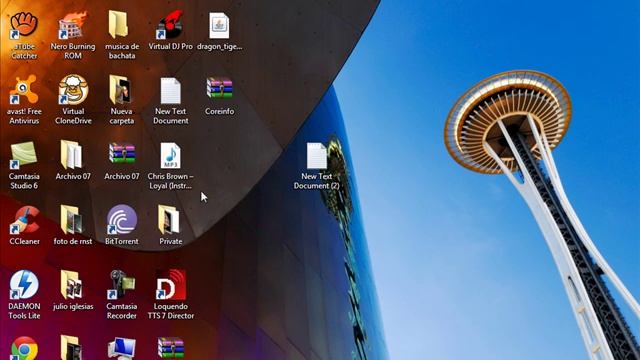
Task: Select the aTube Catcher shortcut
Action: click(24, 25)
